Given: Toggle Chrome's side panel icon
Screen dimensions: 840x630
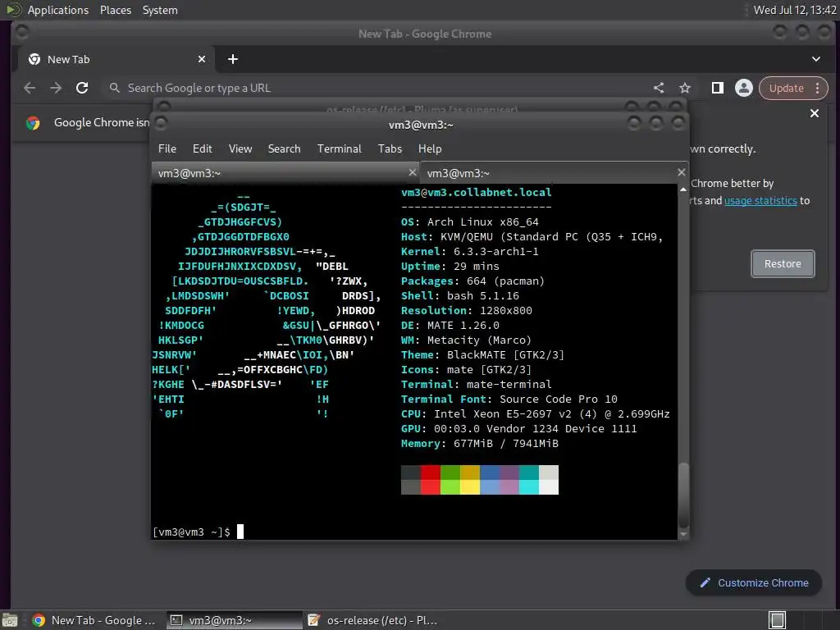Looking at the screenshot, I should click(717, 88).
